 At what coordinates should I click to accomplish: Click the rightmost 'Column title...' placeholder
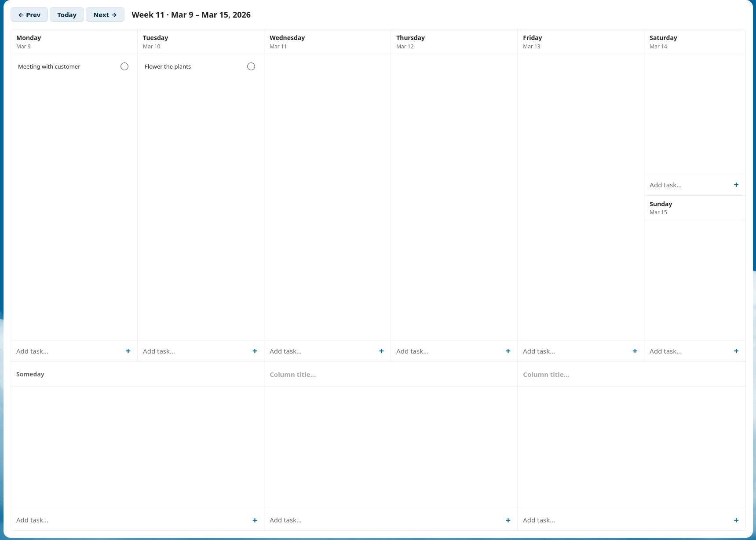[x=546, y=374]
